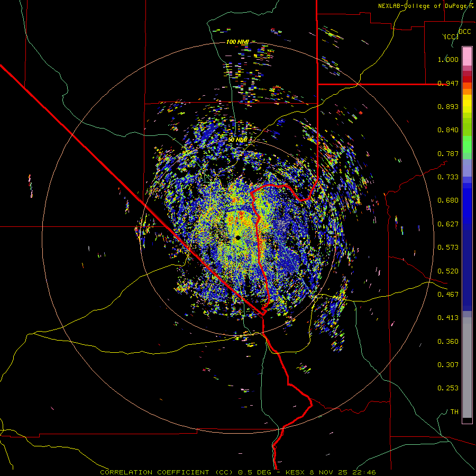Click the 8 NOV 25 22:46 timestamp
476x476 pixels.
343,472
